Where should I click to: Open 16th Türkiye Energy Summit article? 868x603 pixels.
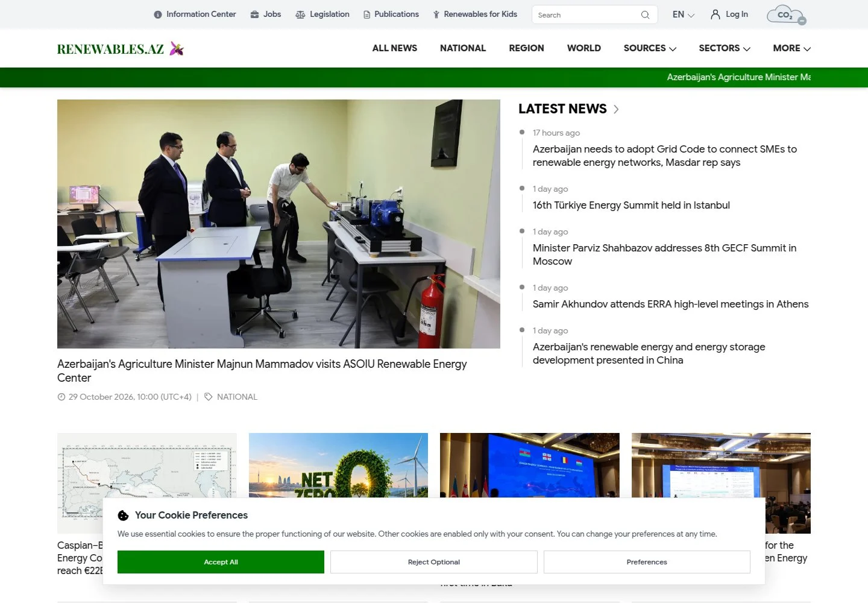pos(631,205)
